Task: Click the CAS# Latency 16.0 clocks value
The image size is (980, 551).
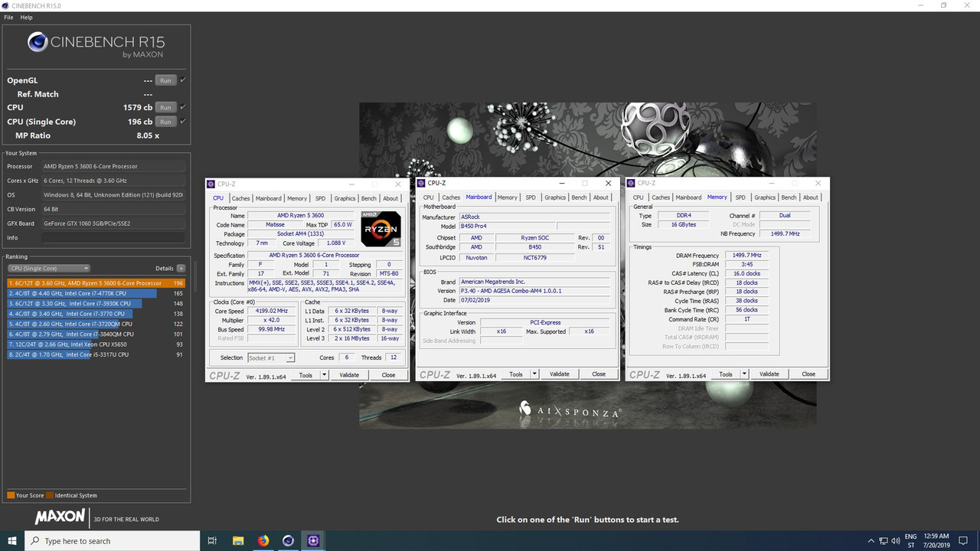Action: coord(746,273)
